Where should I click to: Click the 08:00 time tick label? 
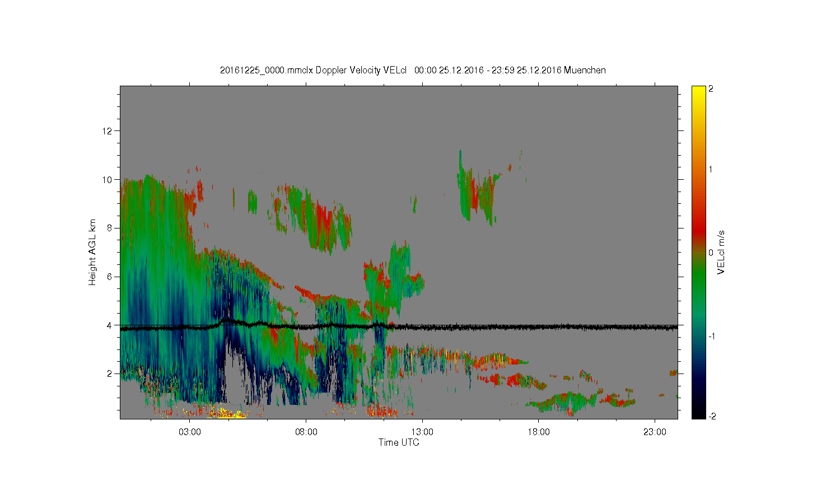(306, 432)
